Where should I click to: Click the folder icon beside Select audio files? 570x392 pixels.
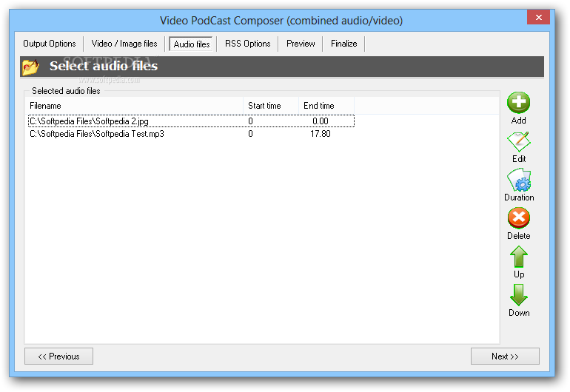[30, 67]
